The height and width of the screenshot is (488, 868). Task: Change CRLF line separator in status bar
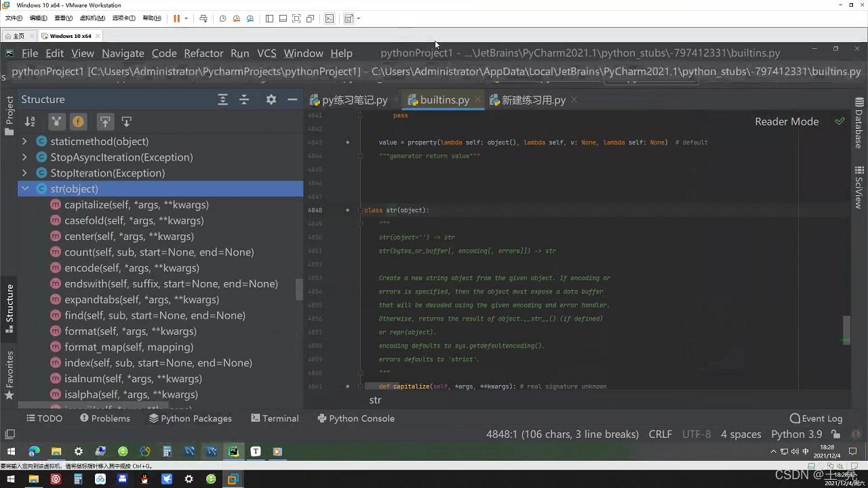(660, 434)
